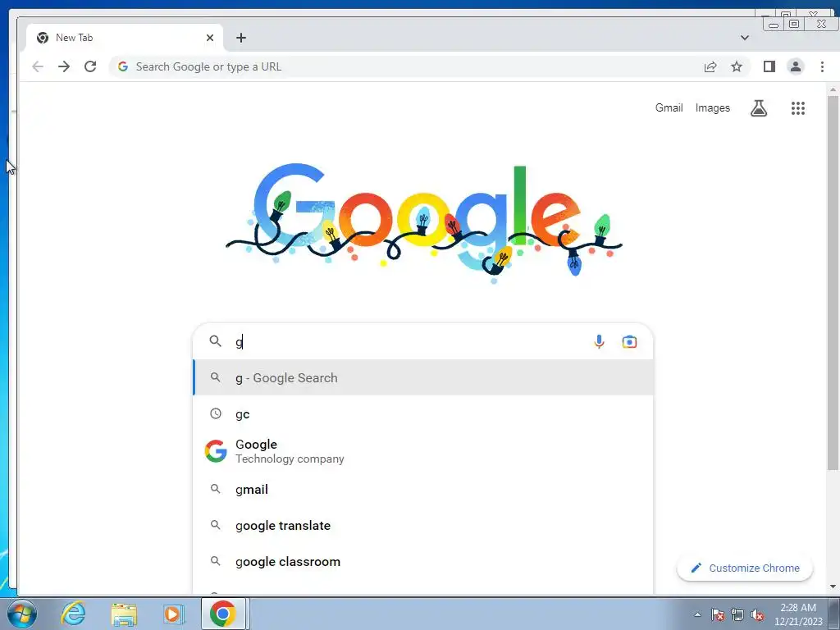Open Windows Explorer folder in taskbar
Image resolution: width=840 pixels, height=630 pixels.
pos(124,614)
